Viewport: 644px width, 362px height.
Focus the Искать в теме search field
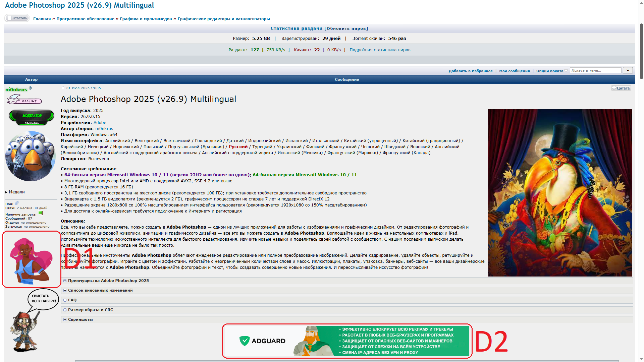[596, 70]
